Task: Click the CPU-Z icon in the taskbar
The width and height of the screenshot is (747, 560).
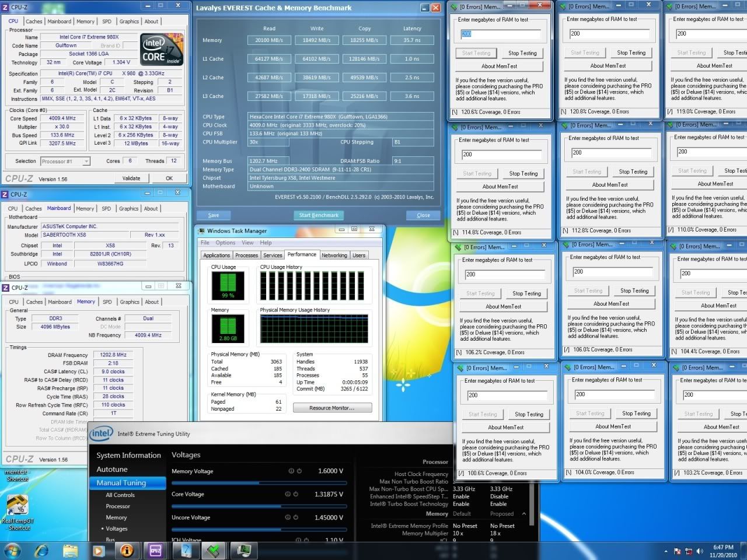Action: point(156,550)
